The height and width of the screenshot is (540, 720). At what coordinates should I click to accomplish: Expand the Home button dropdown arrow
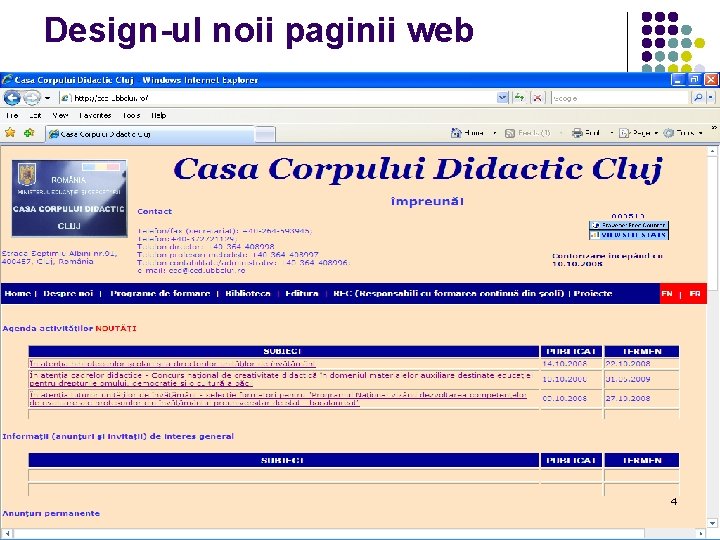click(x=495, y=133)
